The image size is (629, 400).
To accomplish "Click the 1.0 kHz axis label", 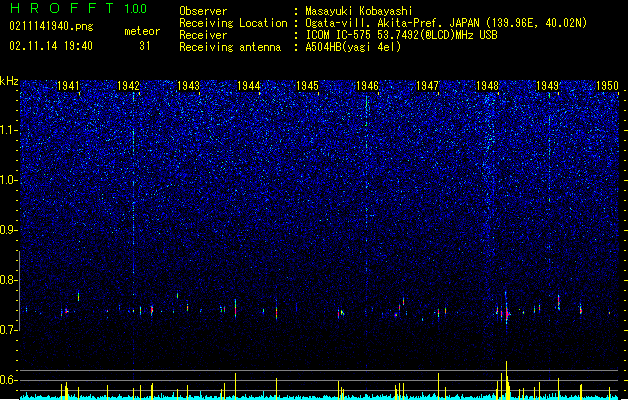I will (8, 180).
